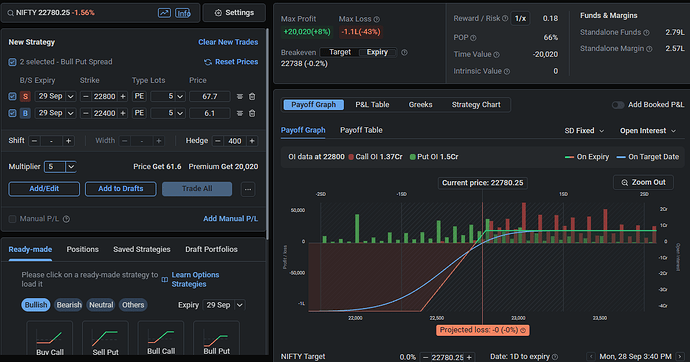
Task: Increase the 22800 strike with plus
Action: [123, 96]
